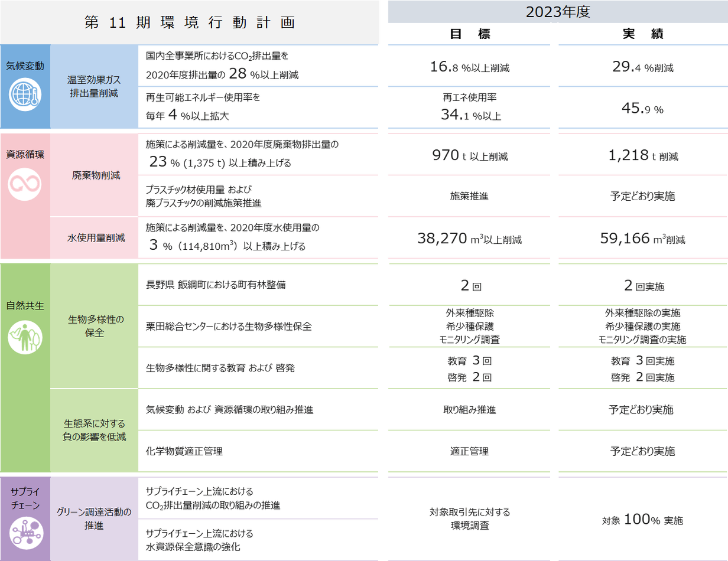The width and height of the screenshot is (728, 561).
Task: Select the 栗田総合センター biodiversity text
Action: [x=228, y=326]
